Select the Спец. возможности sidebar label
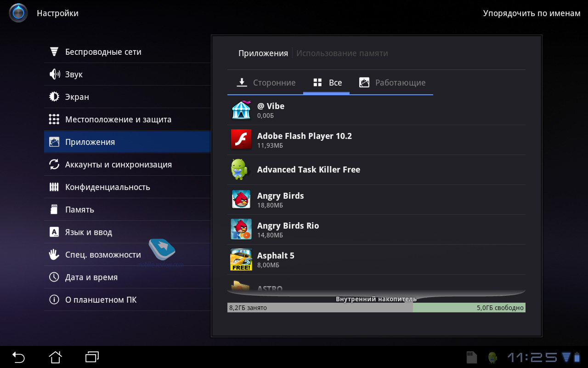The image size is (588, 368). coord(103,255)
